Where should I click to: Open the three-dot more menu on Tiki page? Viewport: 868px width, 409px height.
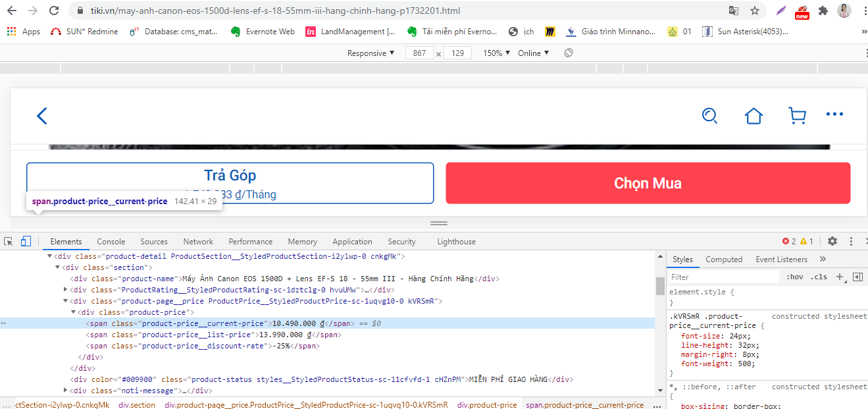(x=834, y=115)
